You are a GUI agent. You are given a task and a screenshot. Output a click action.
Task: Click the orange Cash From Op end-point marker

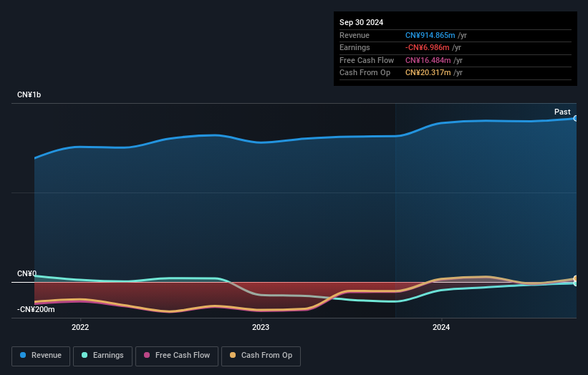click(576, 278)
